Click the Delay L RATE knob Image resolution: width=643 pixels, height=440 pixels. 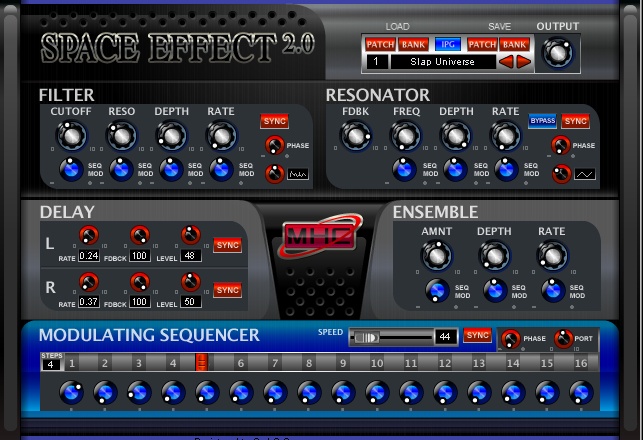click(x=89, y=236)
